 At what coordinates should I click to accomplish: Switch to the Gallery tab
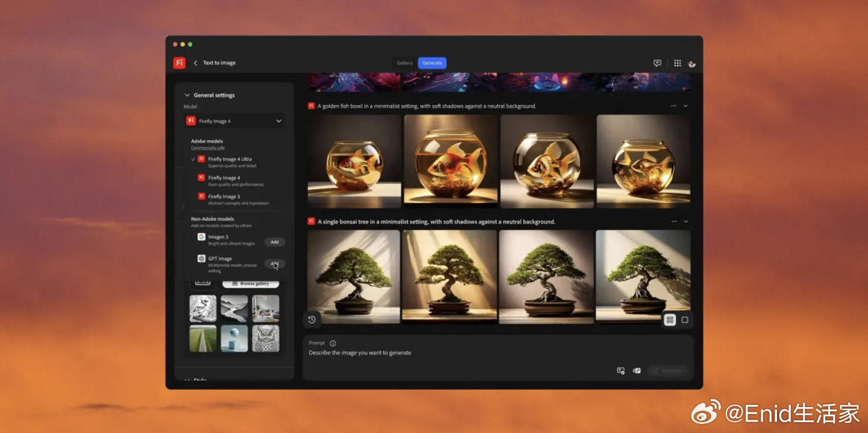tap(404, 63)
